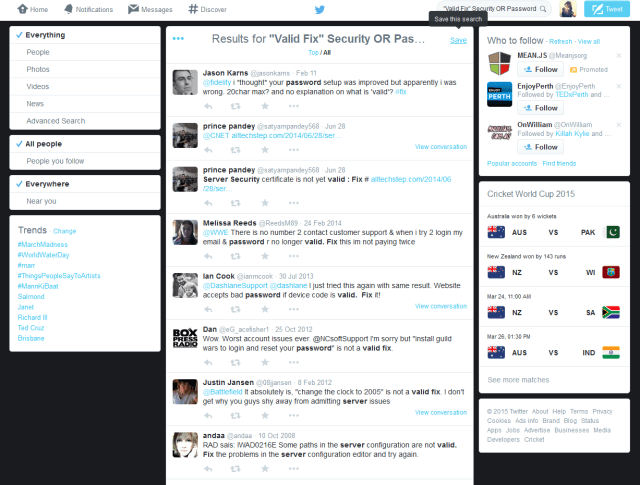Reply to Dan's NCsoftSupport tweet
The height and width of the screenshot is (485, 640).
pyautogui.click(x=208, y=363)
